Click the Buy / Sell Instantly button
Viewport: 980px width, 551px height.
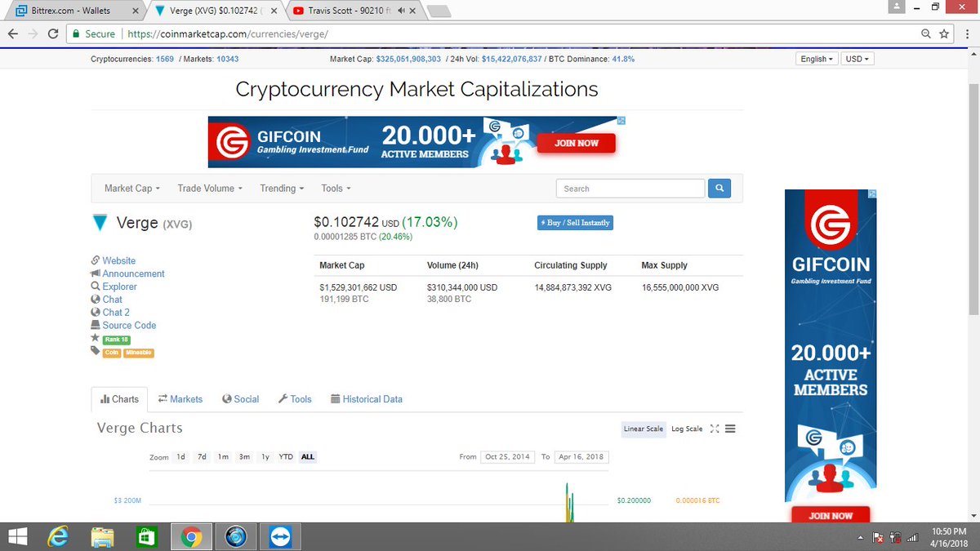575,223
